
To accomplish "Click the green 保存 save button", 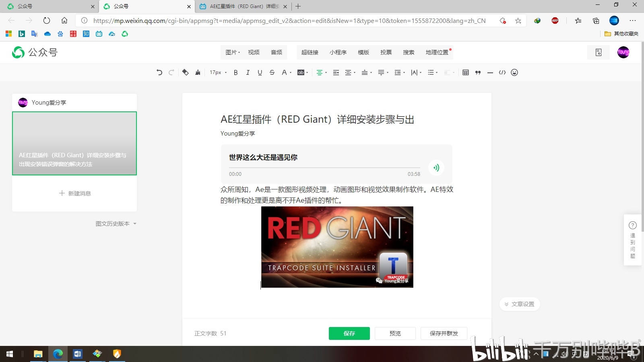I will [349, 333].
